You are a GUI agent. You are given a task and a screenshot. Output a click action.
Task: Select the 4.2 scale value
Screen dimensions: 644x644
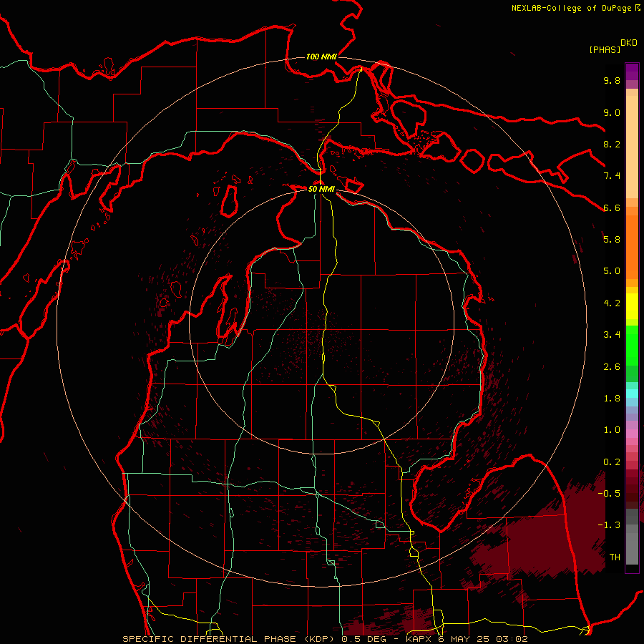[612, 303]
